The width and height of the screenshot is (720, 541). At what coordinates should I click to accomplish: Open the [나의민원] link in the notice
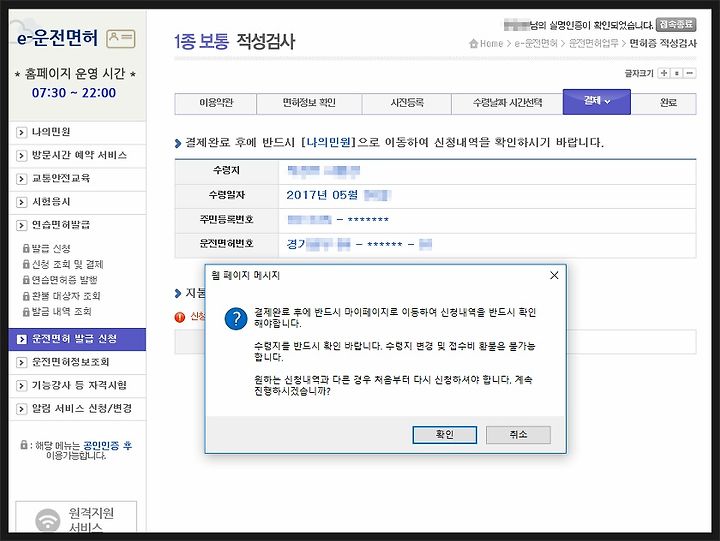point(328,142)
